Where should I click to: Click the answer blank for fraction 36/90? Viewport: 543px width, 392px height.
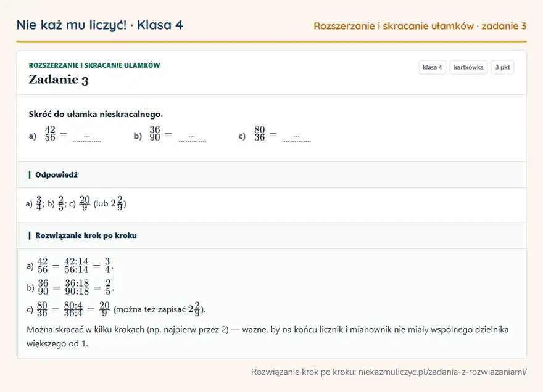[x=191, y=137]
